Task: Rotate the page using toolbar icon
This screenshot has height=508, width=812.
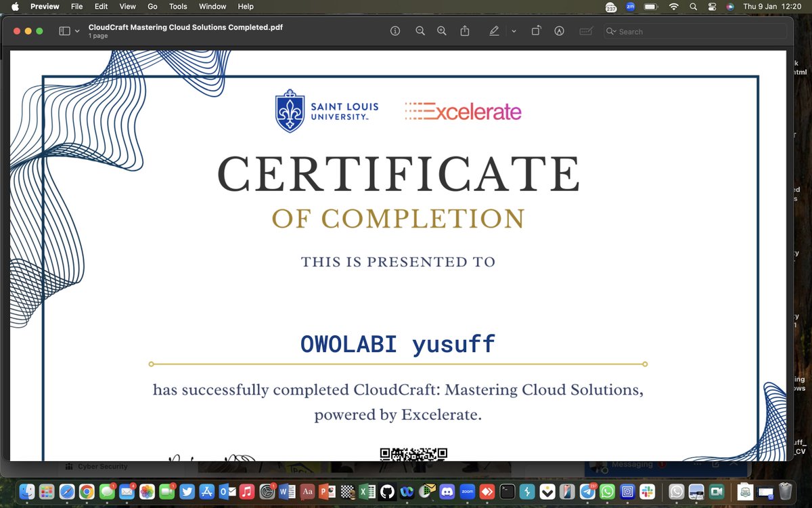Action: [536, 31]
